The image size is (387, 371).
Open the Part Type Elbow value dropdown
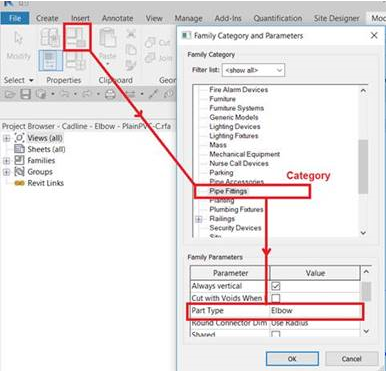pyautogui.click(x=315, y=311)
